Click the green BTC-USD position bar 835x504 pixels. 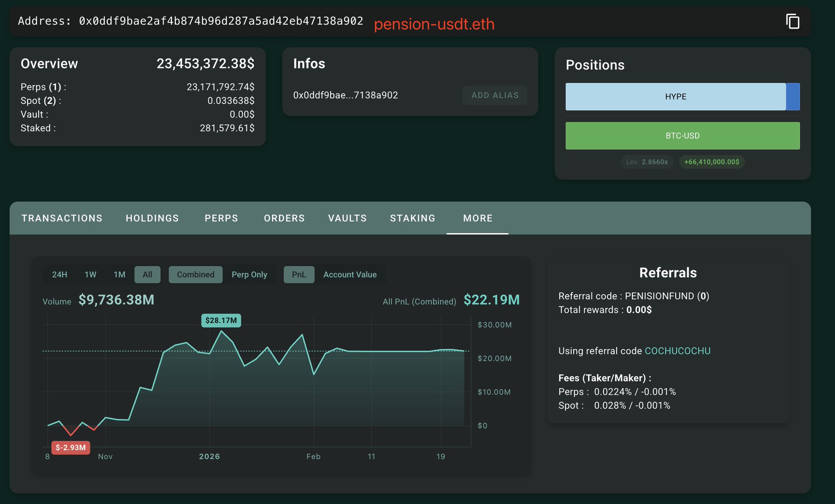682,136
